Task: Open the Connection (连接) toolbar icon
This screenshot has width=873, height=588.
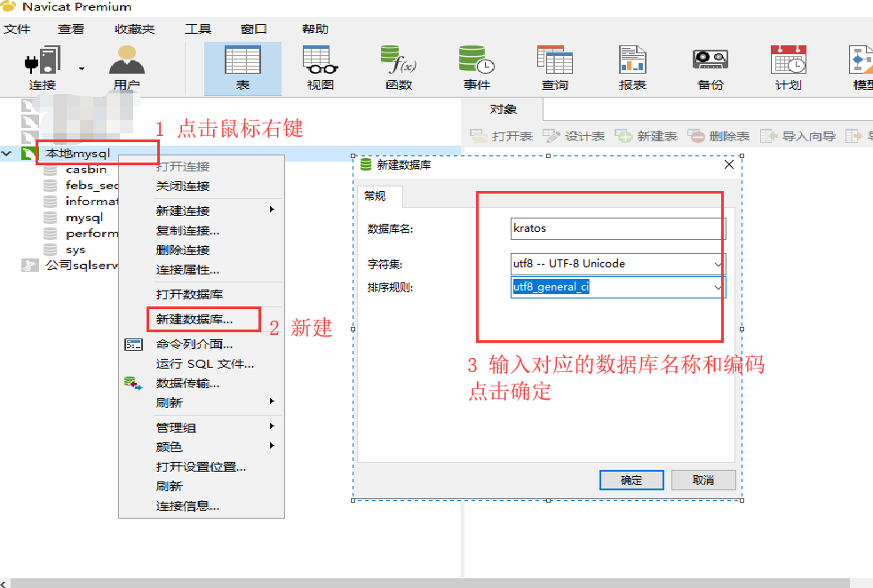Action: (42, 68)
